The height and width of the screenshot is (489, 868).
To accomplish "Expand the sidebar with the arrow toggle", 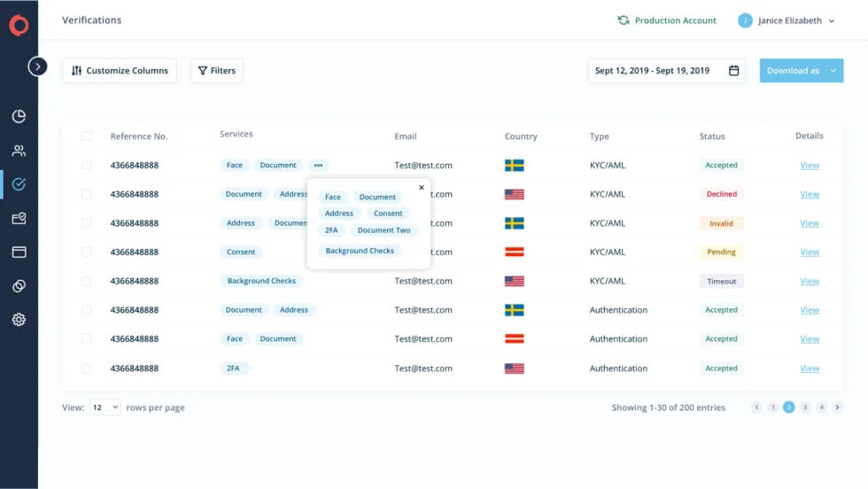I will 37,66.
